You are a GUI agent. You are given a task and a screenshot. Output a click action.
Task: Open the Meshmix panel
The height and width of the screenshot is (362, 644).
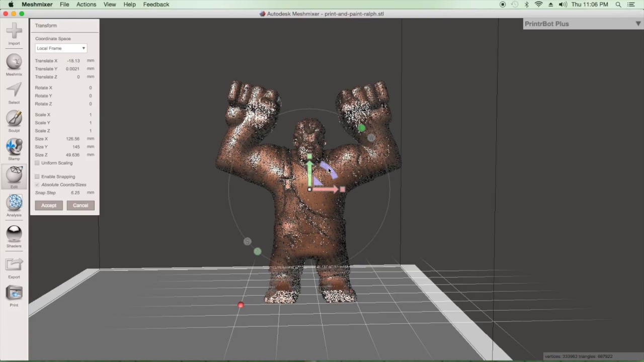14,65
